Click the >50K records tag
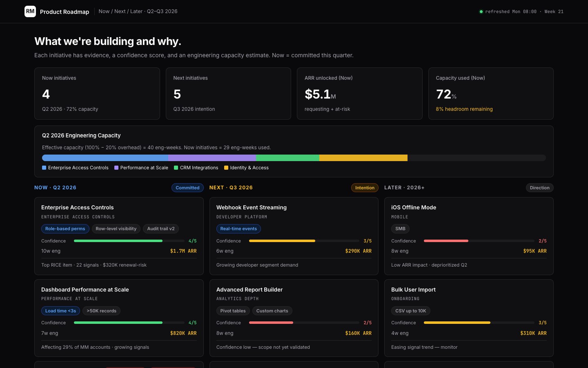Viewport: 588px width, 368px height. [102, 311]
